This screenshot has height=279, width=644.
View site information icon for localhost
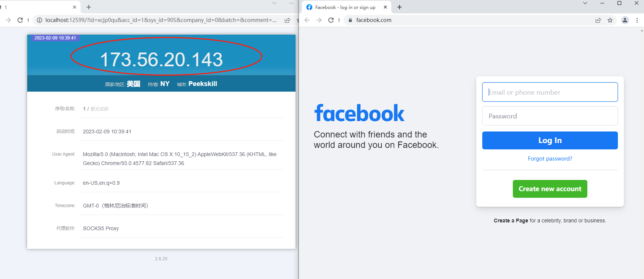point(40,20)
